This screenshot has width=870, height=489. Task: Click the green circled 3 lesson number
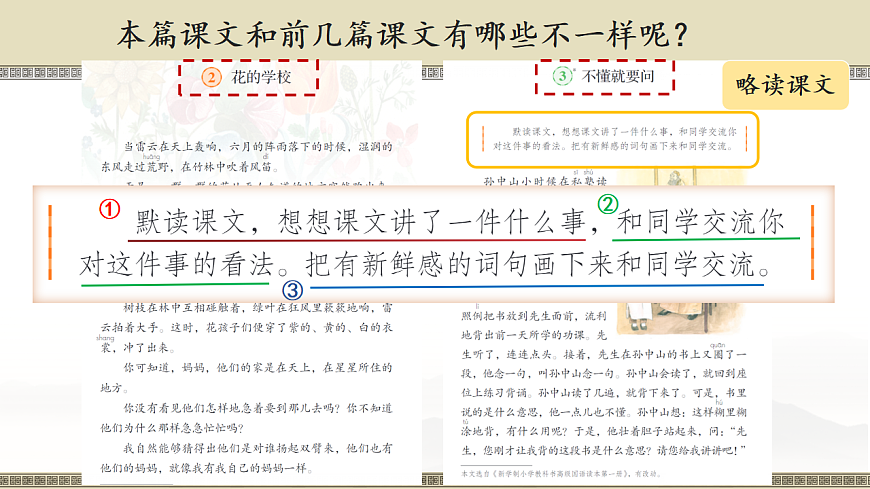tap(562, 75)
